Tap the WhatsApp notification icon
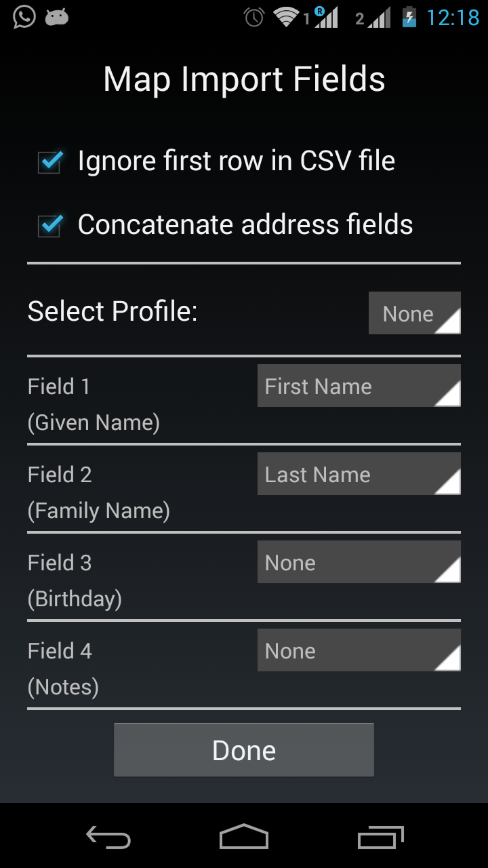The height and width of the screenshot is (868, 488). [x=24, y=17]
